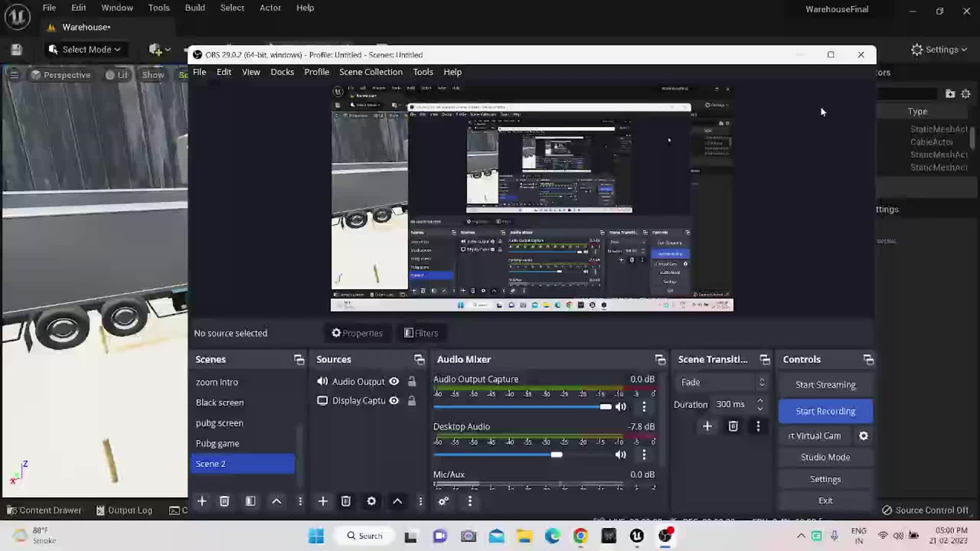The image size is (980, 551).
Task: Remove selected scene with trash icon
Action: pos(224,501)
